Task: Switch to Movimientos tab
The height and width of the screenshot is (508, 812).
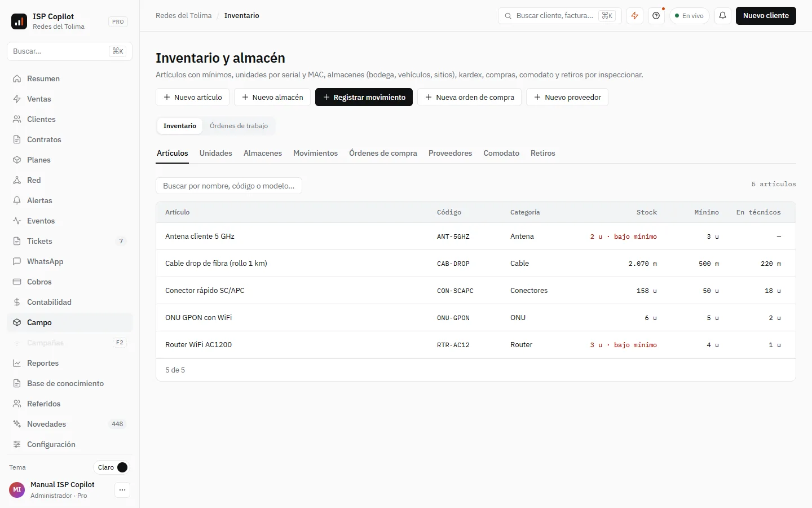Action: click(x=315, y=153)
